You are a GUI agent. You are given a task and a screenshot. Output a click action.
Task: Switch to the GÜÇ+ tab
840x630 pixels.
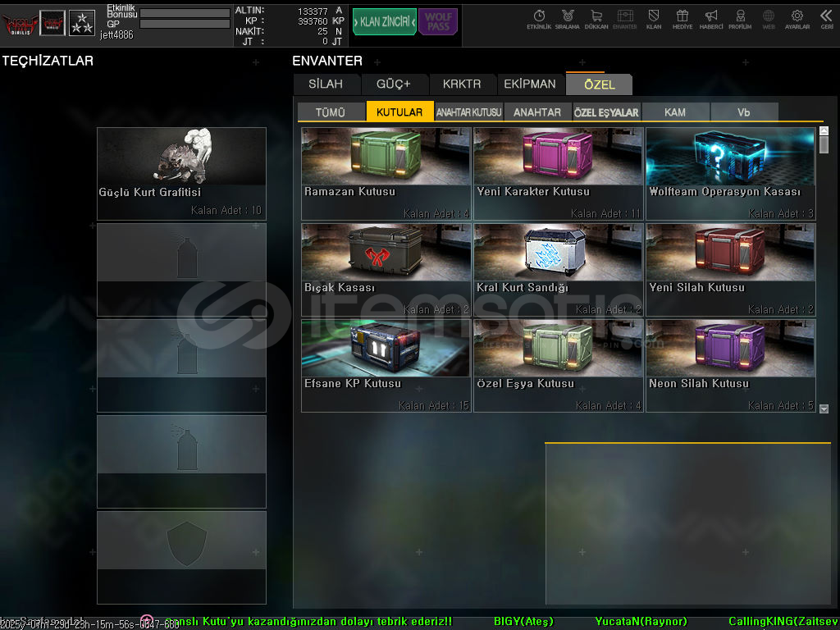click(x=394, y=84)
